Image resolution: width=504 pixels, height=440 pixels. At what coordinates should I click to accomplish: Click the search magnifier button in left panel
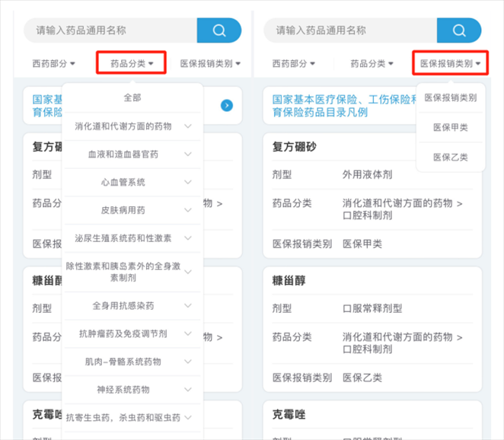click(x=219, y=30)
